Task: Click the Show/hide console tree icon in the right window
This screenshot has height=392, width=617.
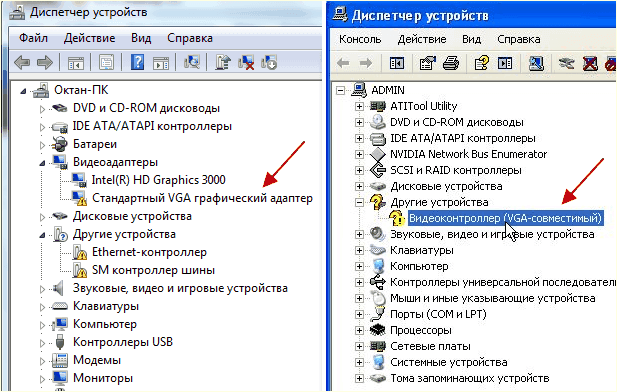Action: click(397, 63)
